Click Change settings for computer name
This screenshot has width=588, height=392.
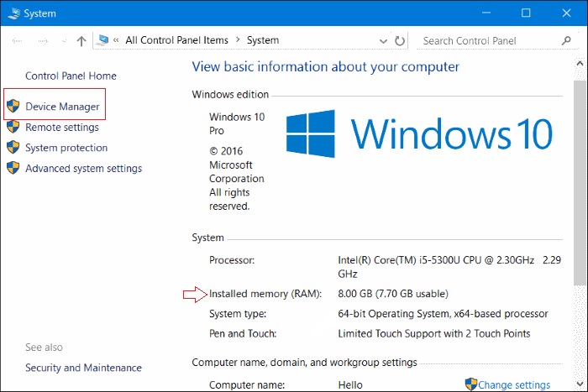[514, 385]
